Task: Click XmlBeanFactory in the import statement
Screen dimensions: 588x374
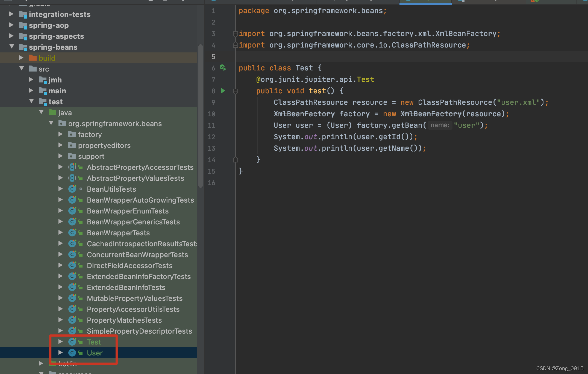Action: point(466,34)
